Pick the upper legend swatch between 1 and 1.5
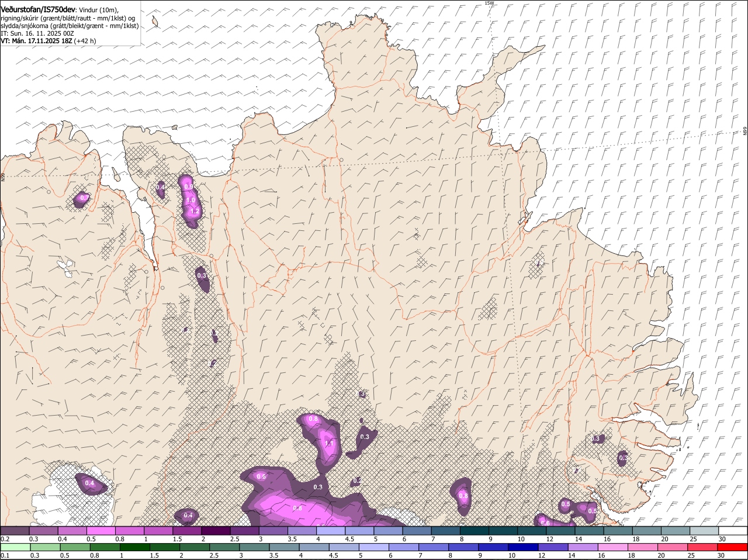This screenshot has width=748, height=560. pos(158,531)
